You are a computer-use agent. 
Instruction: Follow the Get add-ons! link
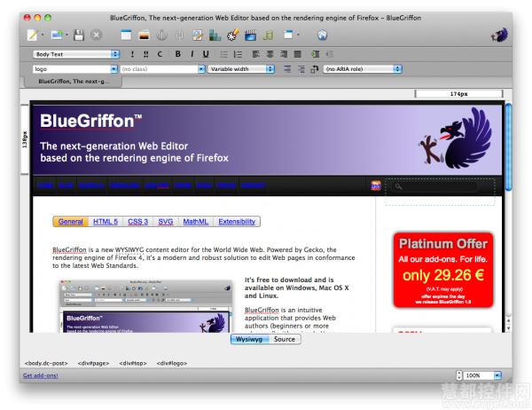pyautogui.click(x=41, y=375)
